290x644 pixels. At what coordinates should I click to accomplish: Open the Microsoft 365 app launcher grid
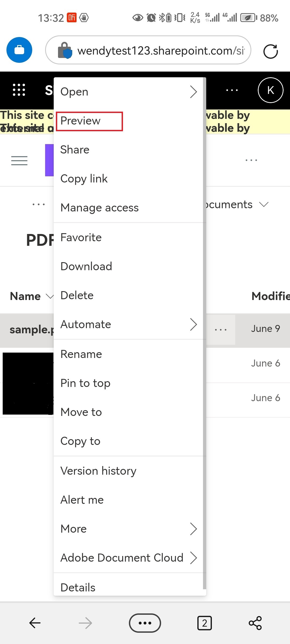19,90
